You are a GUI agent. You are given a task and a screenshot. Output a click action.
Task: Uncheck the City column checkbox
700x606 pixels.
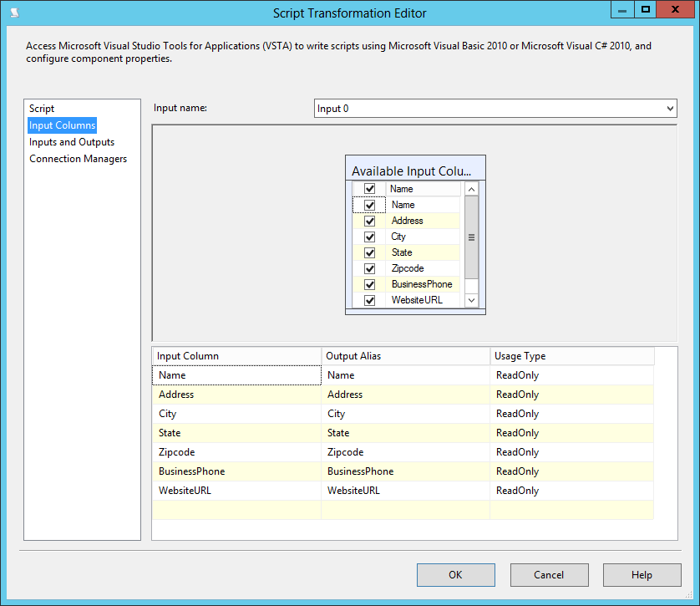[369, 236]
